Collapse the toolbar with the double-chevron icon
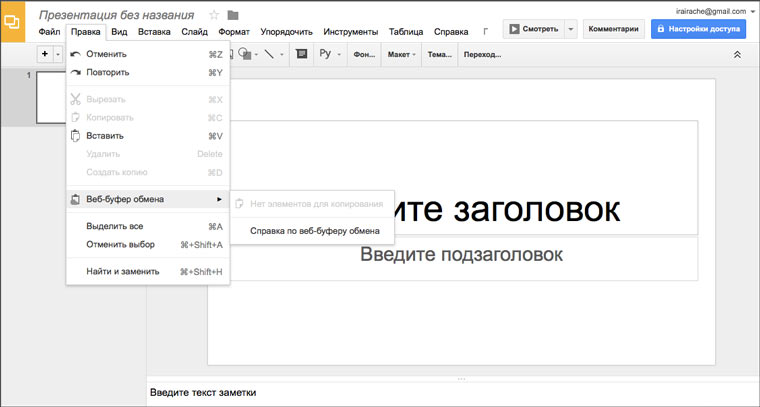Image resolution: width=760 pixels, height=407 pixels. 737,54
